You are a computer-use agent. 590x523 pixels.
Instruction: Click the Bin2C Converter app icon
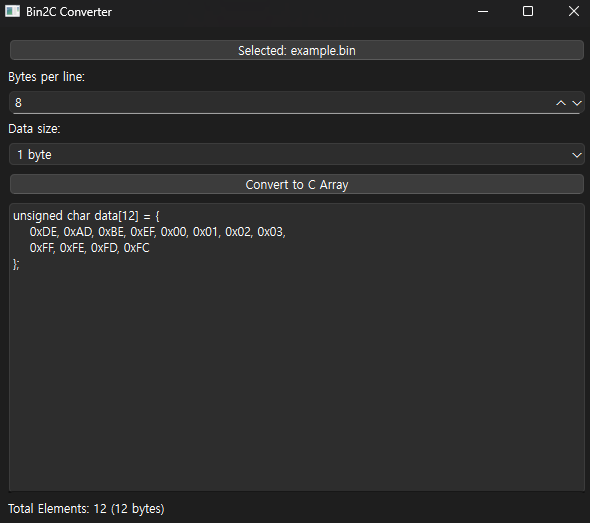[x=12, y=11]
